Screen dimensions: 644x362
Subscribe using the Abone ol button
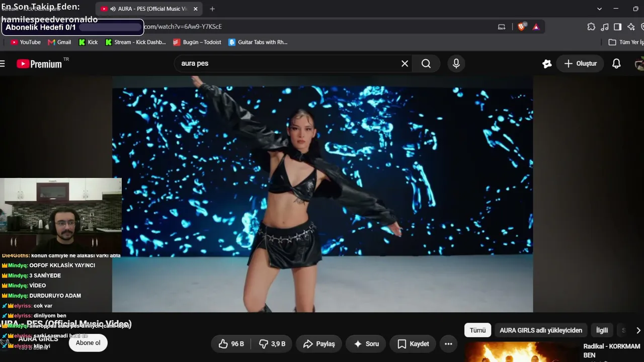click(88, 343)
